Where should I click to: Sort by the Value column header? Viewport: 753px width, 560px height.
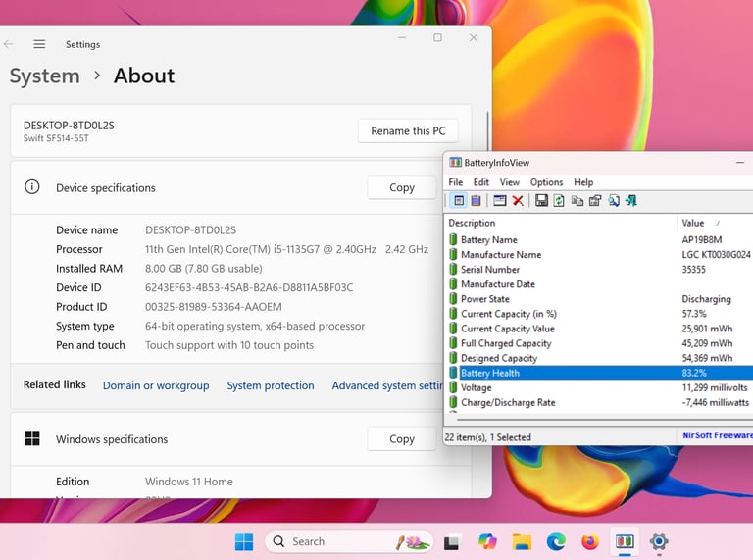[715, 223]
